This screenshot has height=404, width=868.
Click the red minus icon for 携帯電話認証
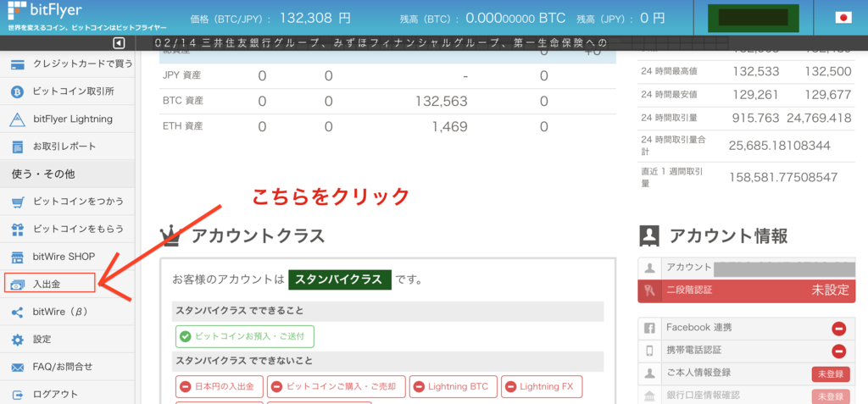pos(838,351)
